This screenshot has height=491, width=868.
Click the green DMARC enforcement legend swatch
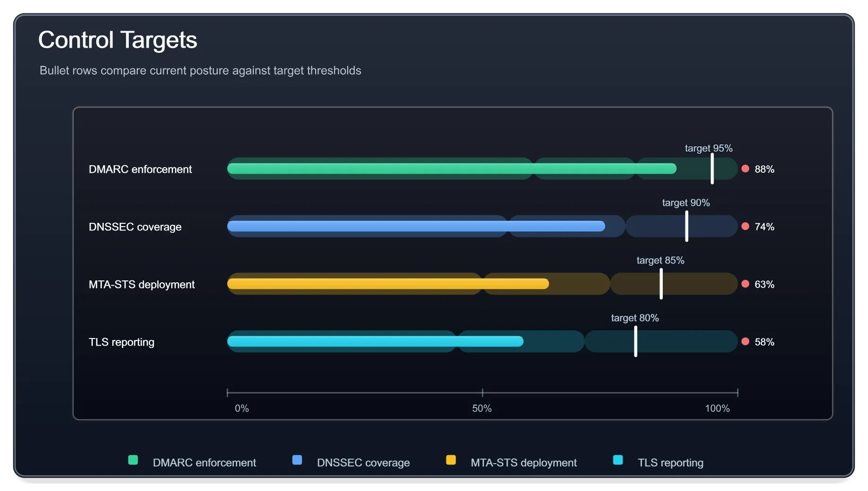tap(133, 460)
